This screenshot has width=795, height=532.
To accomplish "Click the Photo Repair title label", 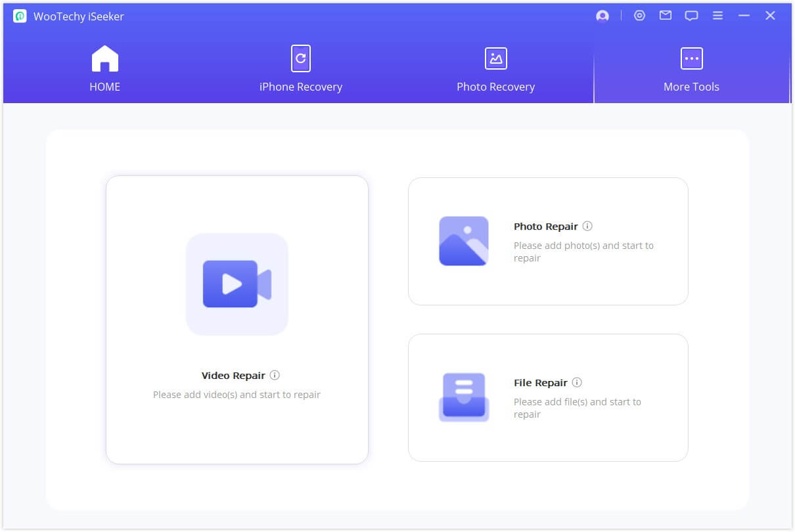I will [545, 227].
